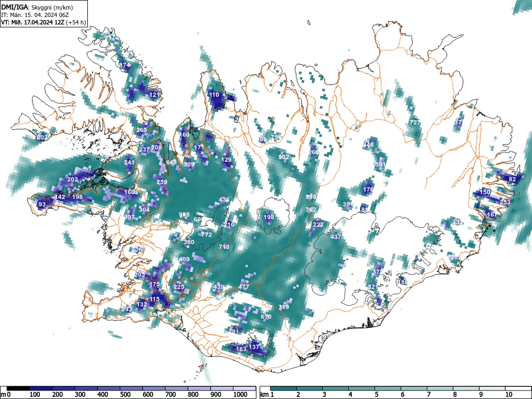Select the map value 998
The image size is (532, 399).
[184, 214]
